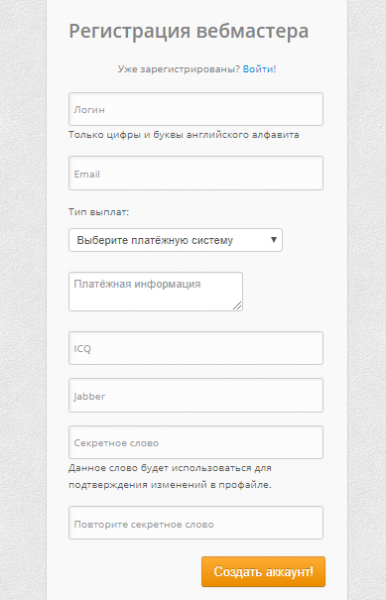The height and width of the screenshot is (600, 386).
Task: Open the Выберите платёжную систему dropdown
Action: [176, 240]
